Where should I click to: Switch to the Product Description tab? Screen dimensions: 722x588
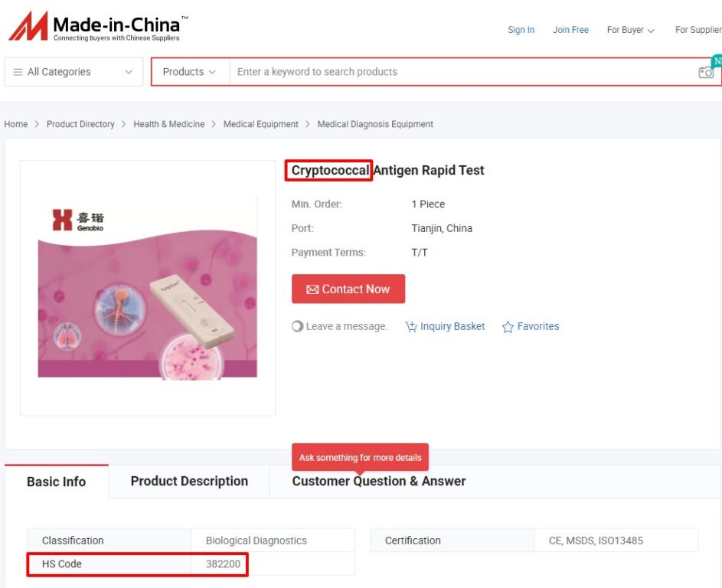(x=189, y=481)
